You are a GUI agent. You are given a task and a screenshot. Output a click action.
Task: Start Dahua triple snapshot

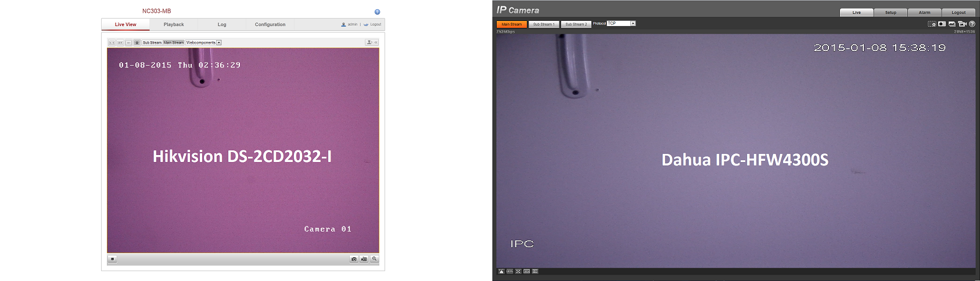tap(952, 24)
